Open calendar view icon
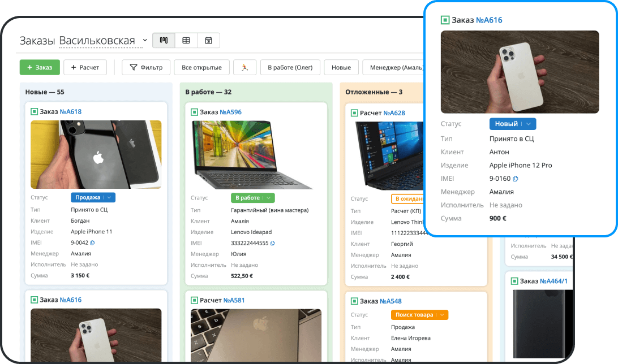The image size is (618, 364). [208, 41]
